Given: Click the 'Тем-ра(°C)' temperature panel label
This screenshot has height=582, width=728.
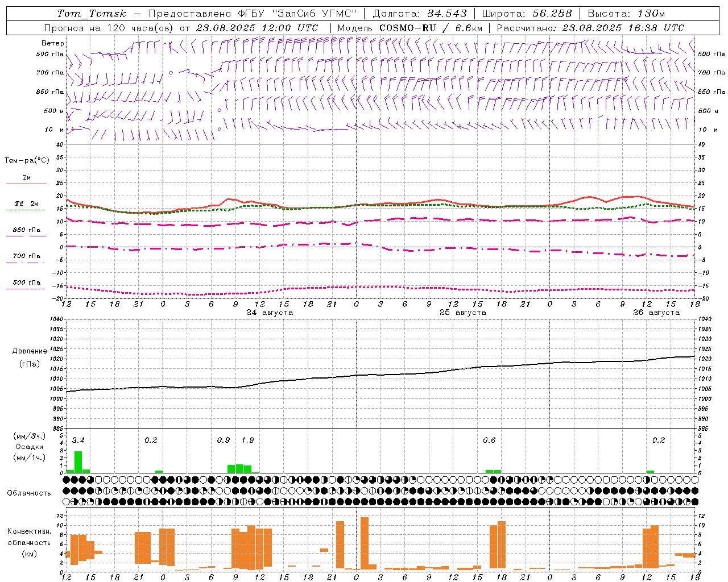Looking at the screenshot, I should [x=27, y=161].
